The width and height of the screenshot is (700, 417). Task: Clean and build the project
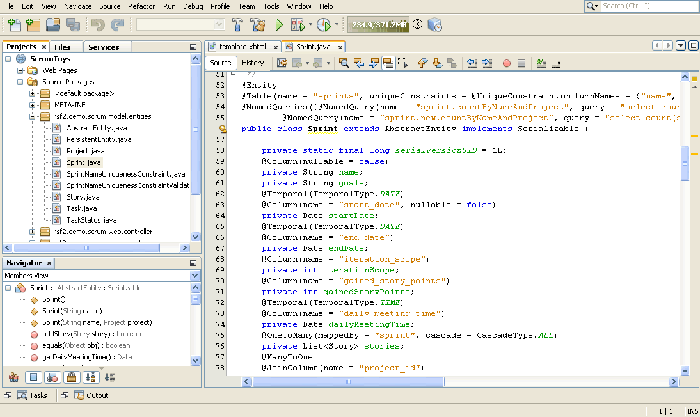point(258,25)
